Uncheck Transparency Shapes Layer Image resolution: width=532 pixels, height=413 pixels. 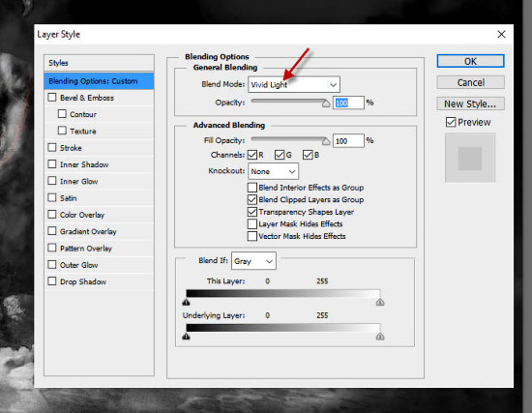252,212
